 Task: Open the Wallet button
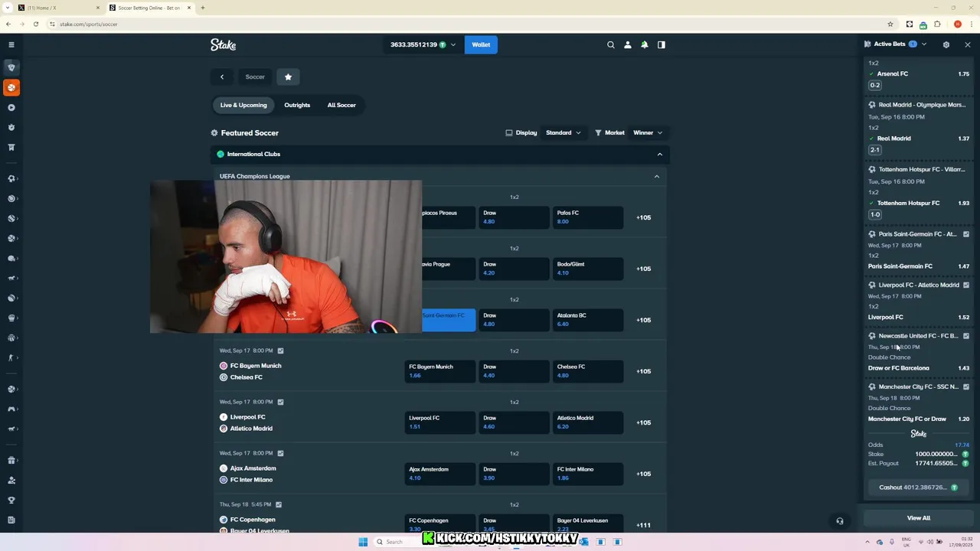[x=481, y=44]
